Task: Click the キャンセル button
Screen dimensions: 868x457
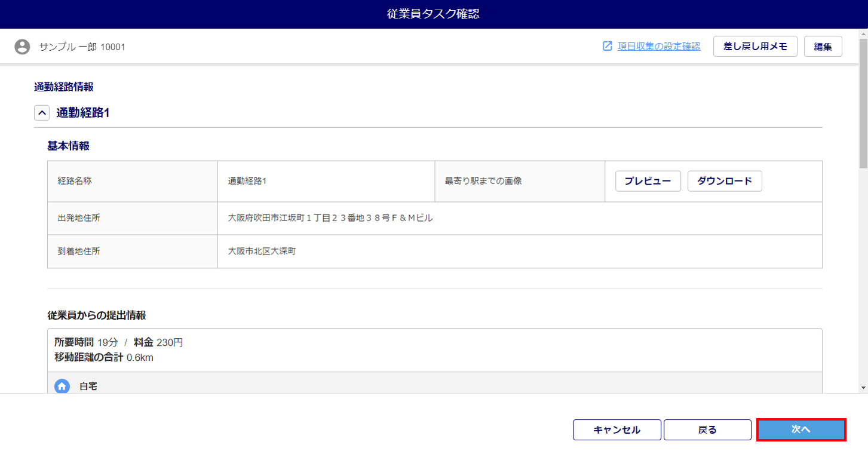Action: (617, 430)
